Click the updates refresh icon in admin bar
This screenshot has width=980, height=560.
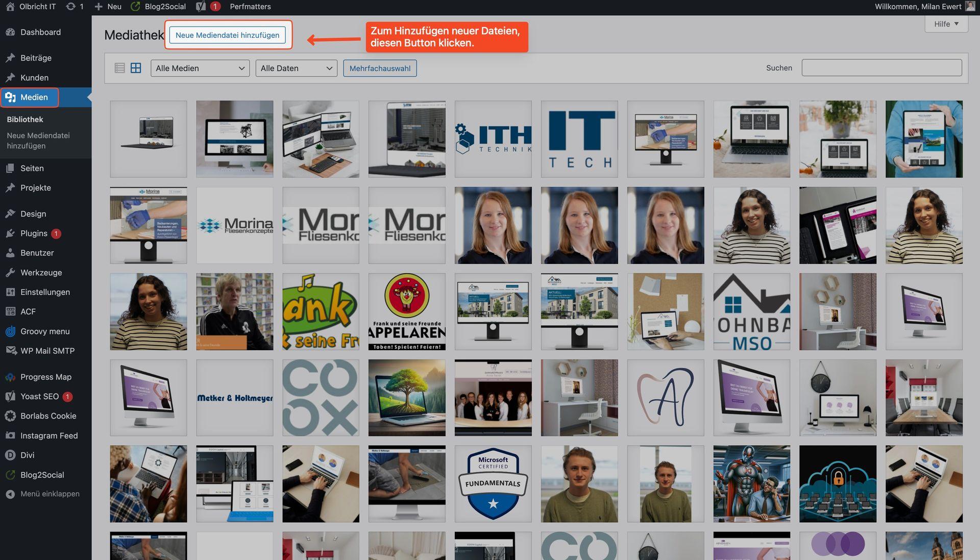(x=71, y=7)
